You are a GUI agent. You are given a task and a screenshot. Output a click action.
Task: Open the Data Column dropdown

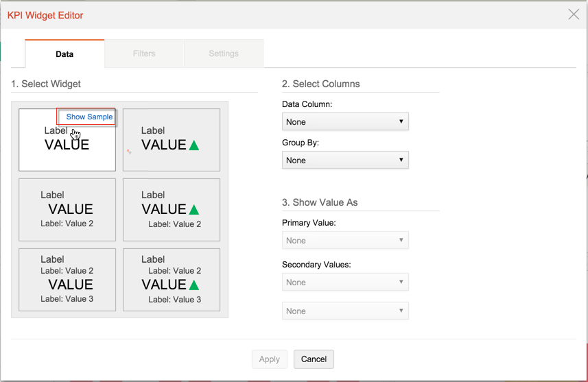coord(345,122)
